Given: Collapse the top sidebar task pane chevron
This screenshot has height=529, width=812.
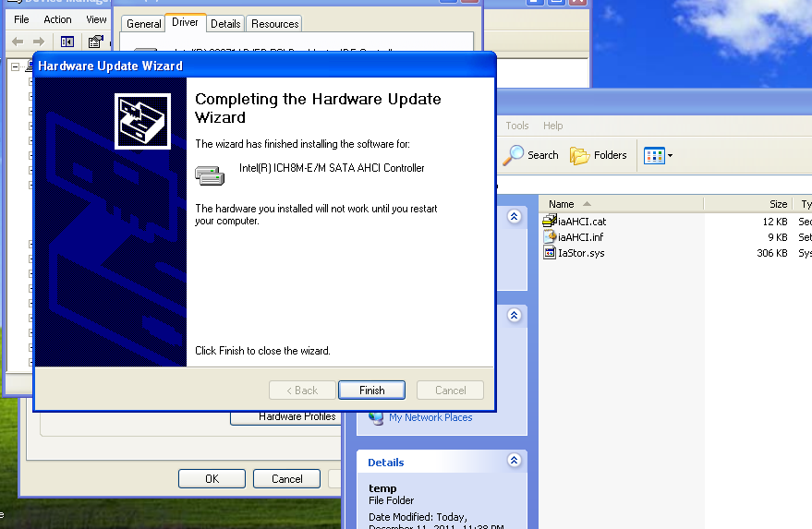Looking at the screenshot, I should tap(515, 216).
